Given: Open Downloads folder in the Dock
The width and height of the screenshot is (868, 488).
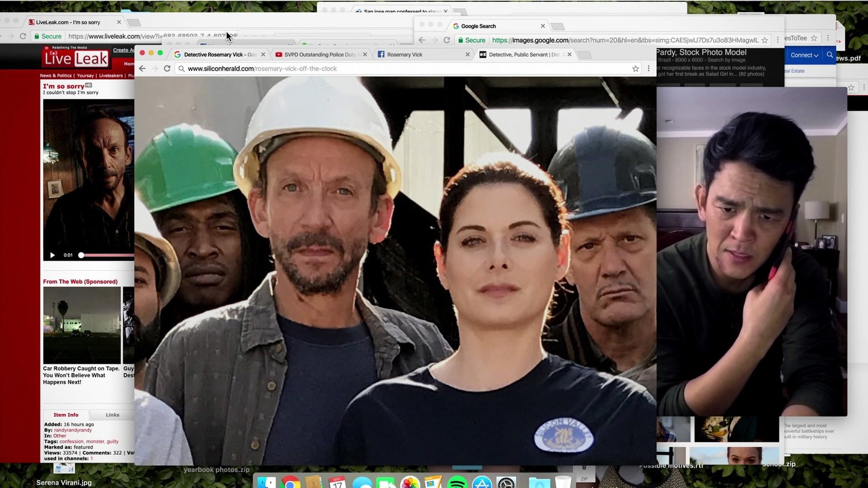Looking at the screenshot, I should pos(539,482).
